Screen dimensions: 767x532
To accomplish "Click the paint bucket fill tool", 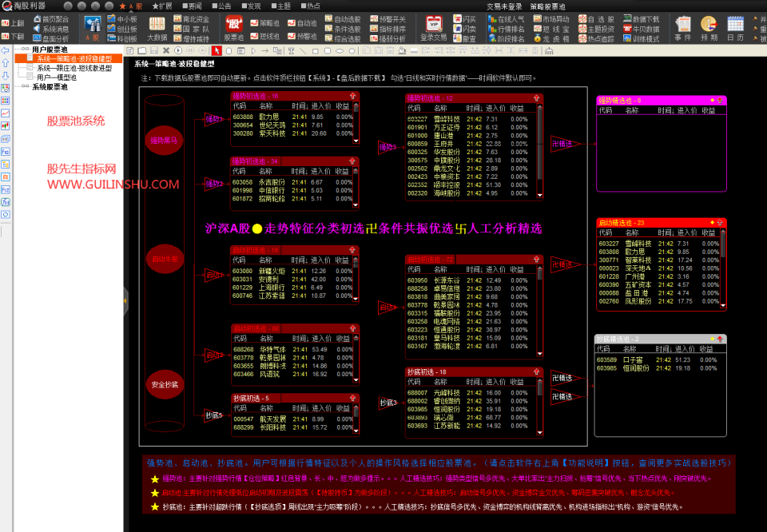I will 402,51.
